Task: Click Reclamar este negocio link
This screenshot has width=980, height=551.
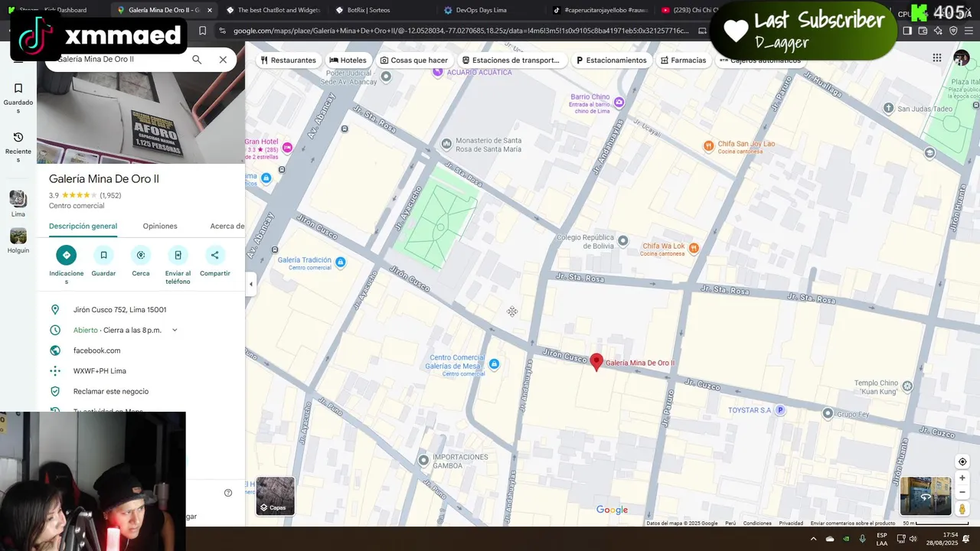Action: (x=111, y=391)
